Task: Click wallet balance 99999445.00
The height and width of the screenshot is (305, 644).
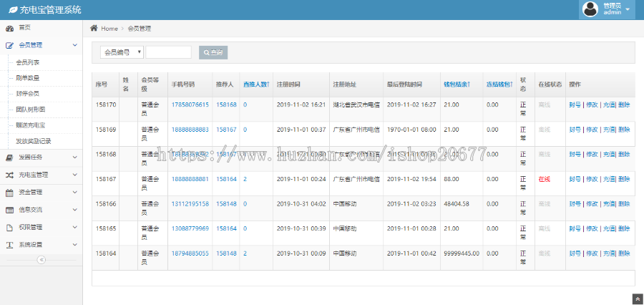Action: coord(462,253)
